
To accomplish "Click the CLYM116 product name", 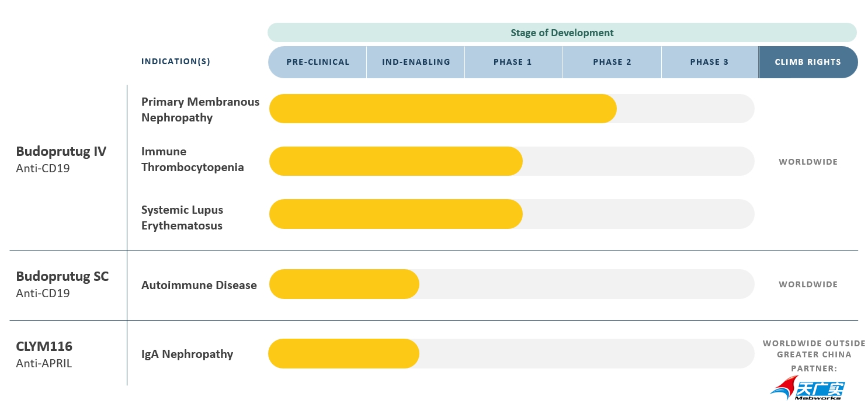I will click(44, 346).
